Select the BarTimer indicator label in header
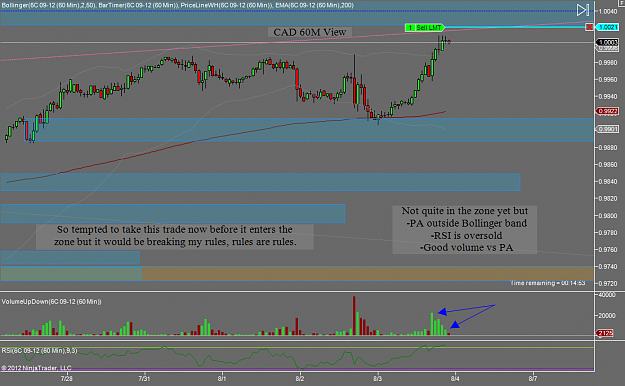Image resolution: width=625 pixels, height=386 pixels. 138,6
